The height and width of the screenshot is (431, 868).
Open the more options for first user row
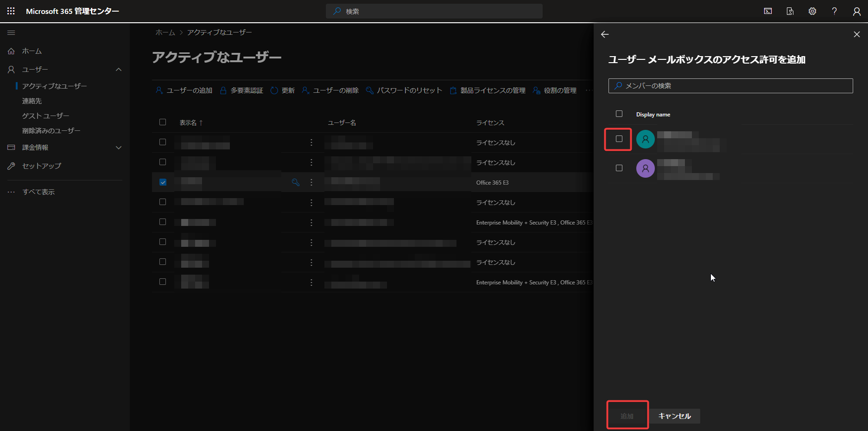click(x=311, y=142)
